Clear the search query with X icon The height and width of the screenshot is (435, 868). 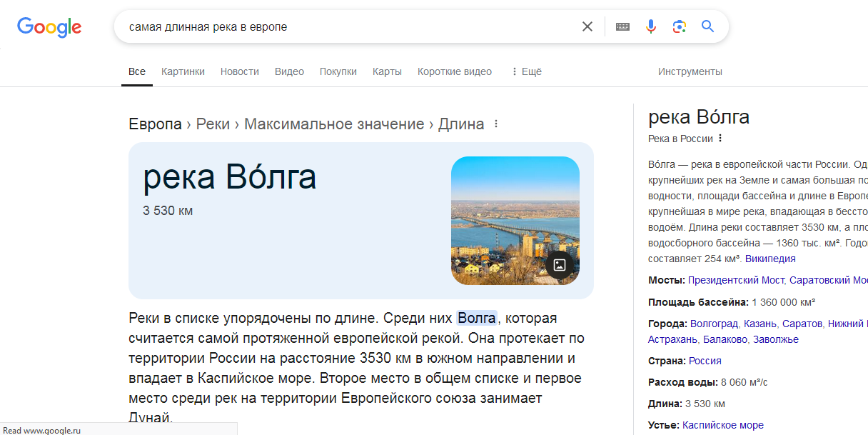click(587, 26)
